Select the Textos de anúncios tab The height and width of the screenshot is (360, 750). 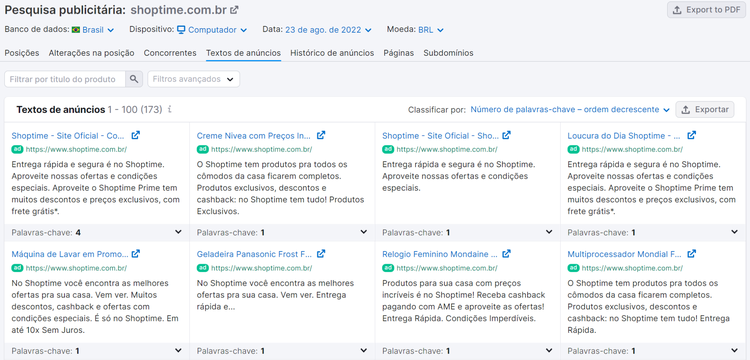click(243, 53)
